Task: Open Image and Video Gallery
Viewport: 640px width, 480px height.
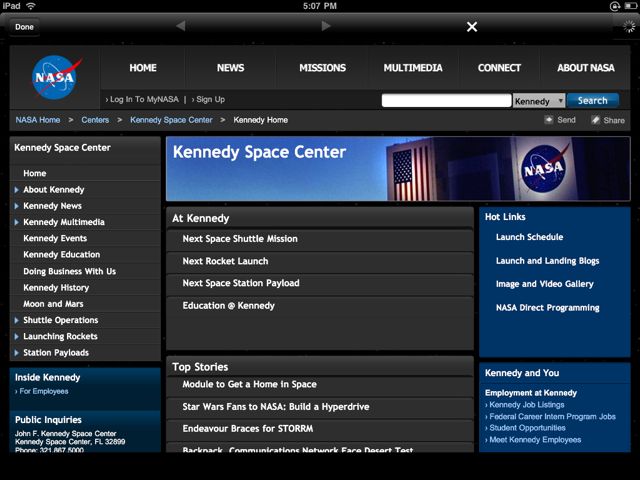Action: point(544,284)
